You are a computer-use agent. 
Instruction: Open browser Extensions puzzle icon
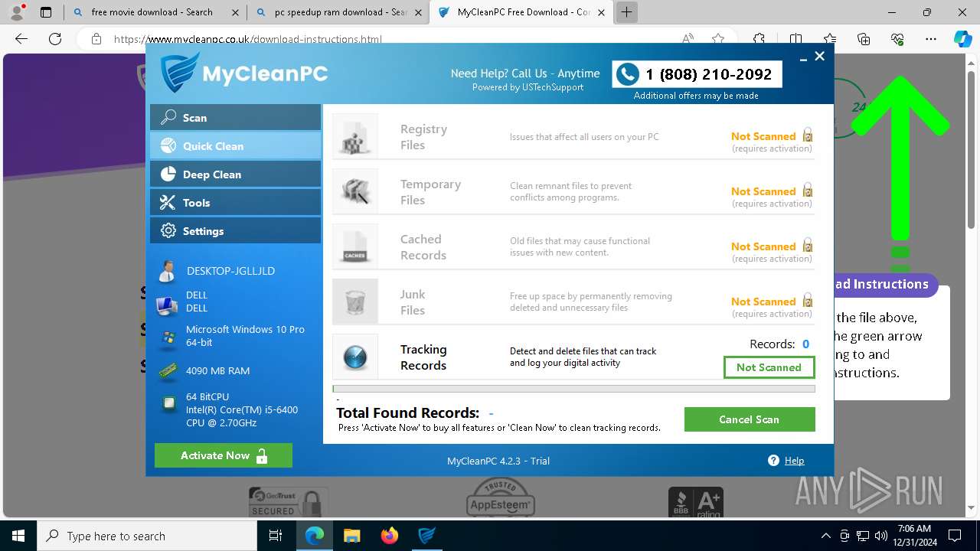(x=759, y=39)
